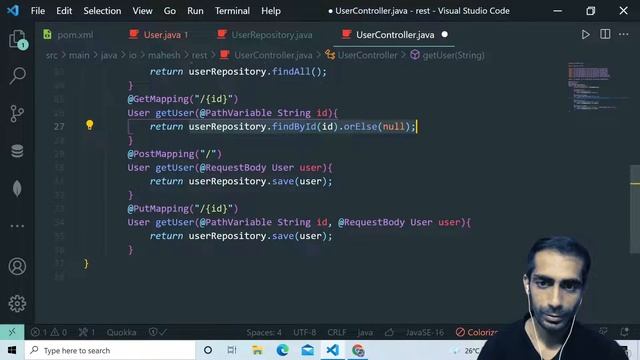The height and width of the screenshot is (360, 640).
Task: Open the Terminal menu
Action: [232, 11]
